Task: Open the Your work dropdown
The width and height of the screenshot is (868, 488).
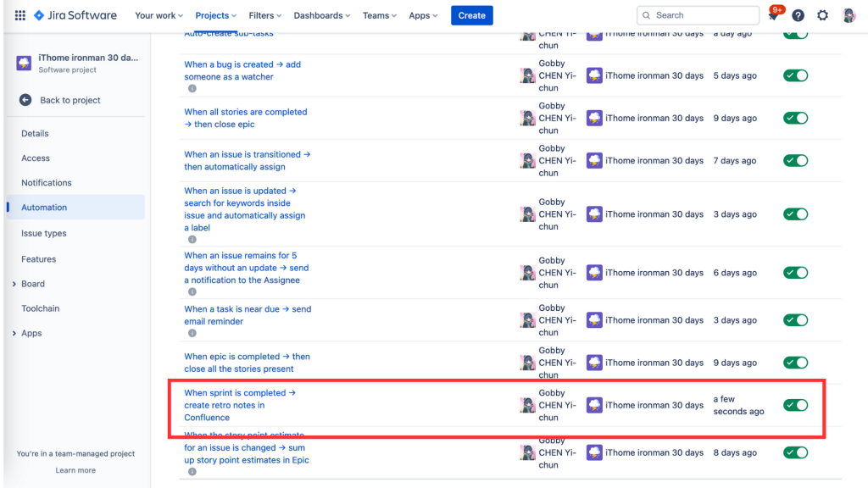Action: click(159, 15)
